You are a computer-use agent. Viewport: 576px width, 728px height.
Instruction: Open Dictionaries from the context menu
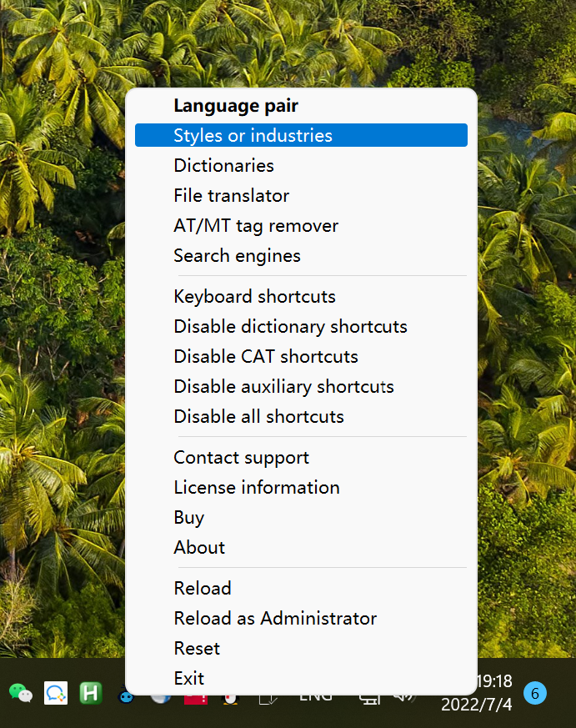tap(223, 166)
